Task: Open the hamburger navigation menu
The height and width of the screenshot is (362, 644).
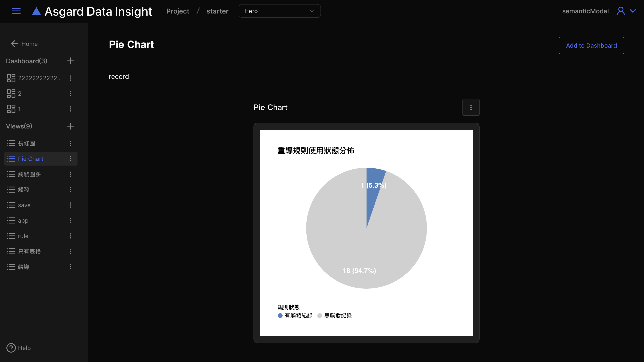Action: point(16,11)
